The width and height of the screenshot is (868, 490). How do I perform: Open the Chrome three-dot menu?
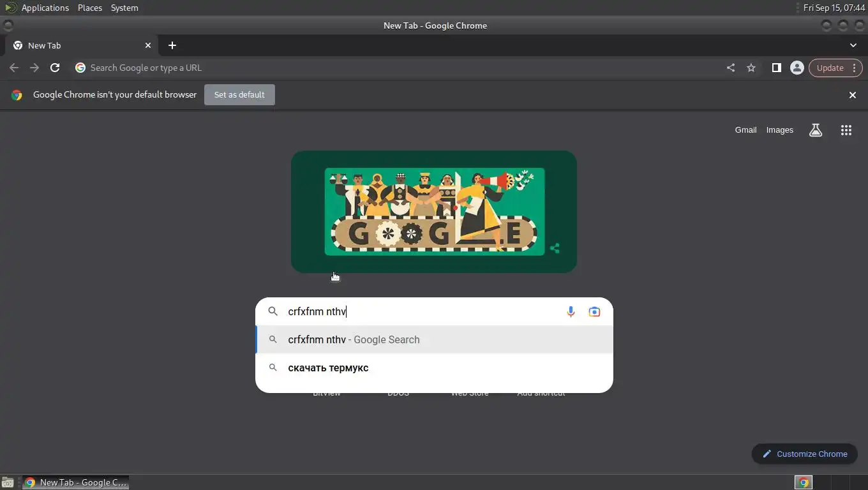click(854, 68)
